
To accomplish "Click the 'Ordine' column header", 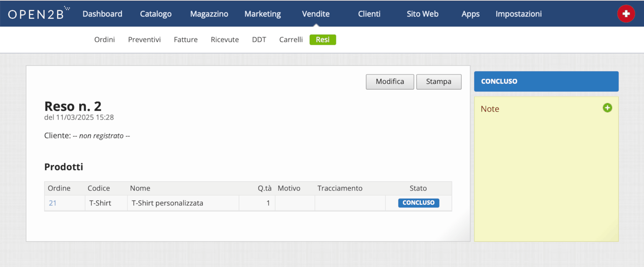I will [x=59, y=188].
